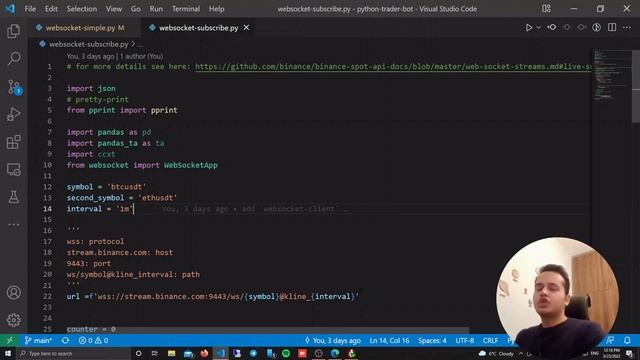
Task: Open Task View on taskbar
Action: [x=155, y=353]
